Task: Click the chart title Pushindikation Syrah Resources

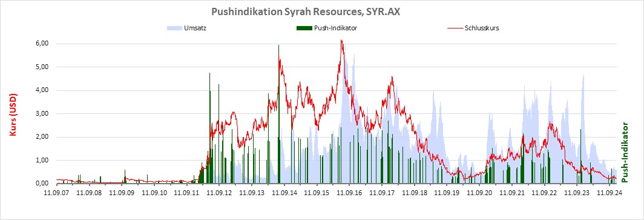Action: point(306,12)
